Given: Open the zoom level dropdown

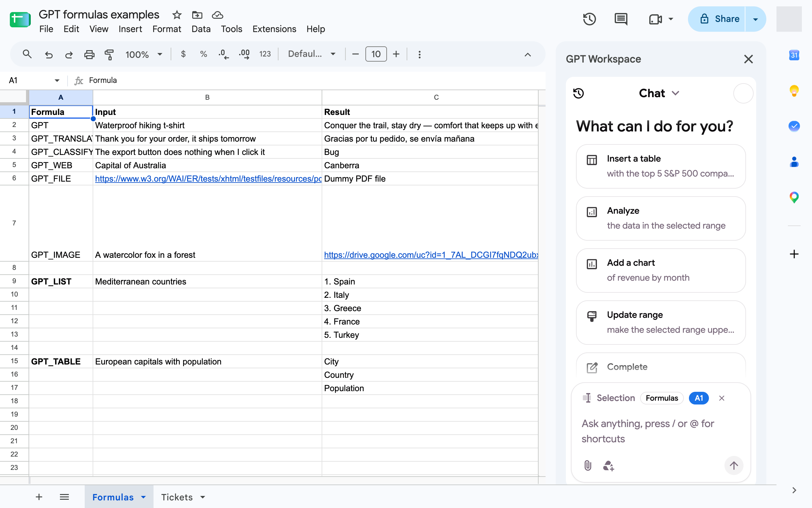Looking at the screenshot, I should [144, 54].
